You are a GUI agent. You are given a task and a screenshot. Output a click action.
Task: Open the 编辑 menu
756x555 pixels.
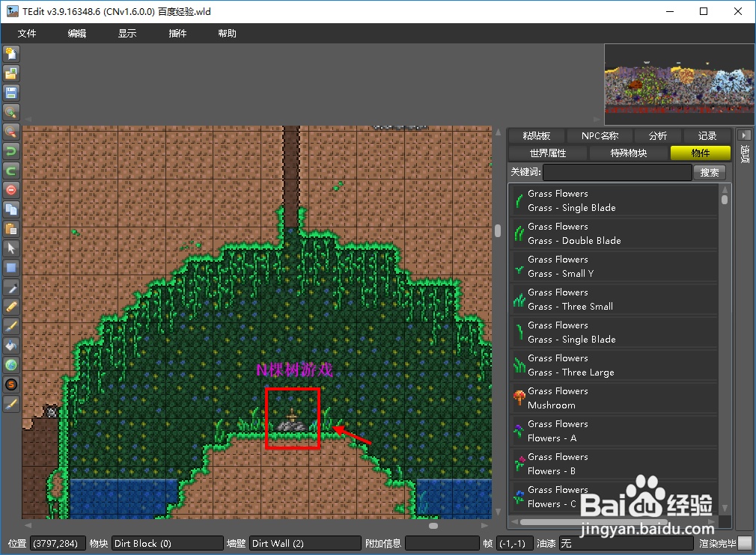pos(77,33)
